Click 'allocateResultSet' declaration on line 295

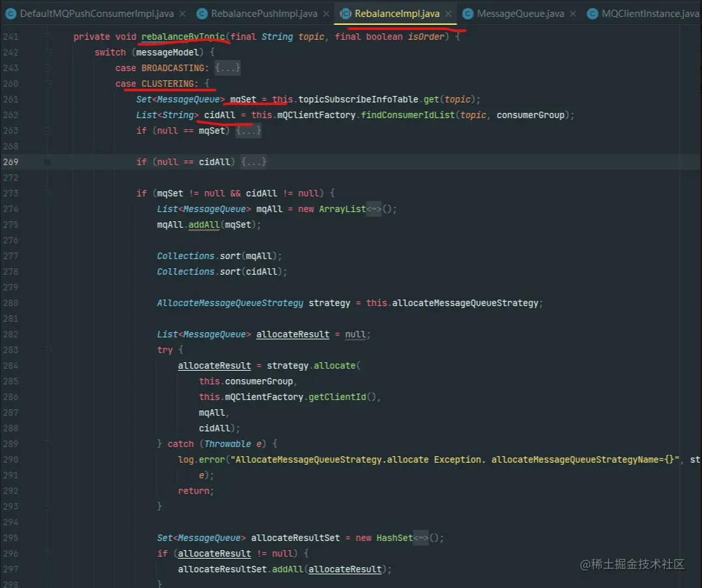pyautogui.click(x=295, y=538)
